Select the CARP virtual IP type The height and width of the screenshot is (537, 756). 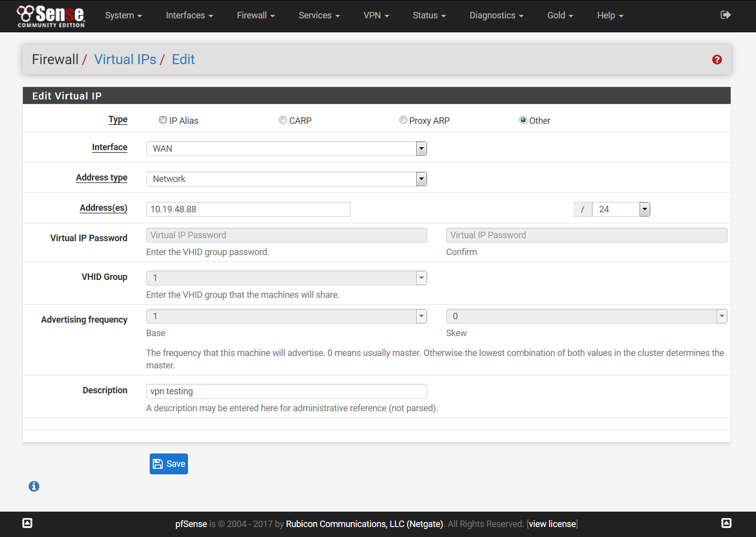[283, 120]
